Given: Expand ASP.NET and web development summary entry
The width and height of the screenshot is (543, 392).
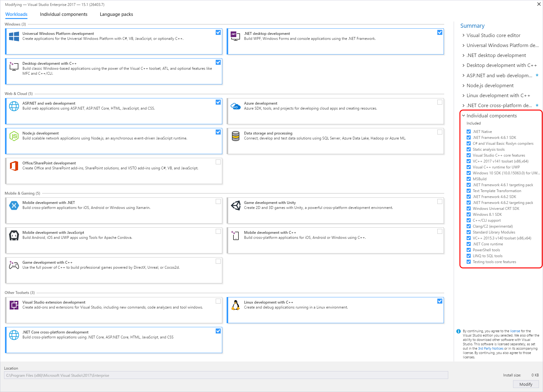Looking at the screenshot, I should click(x=464, y=76).
